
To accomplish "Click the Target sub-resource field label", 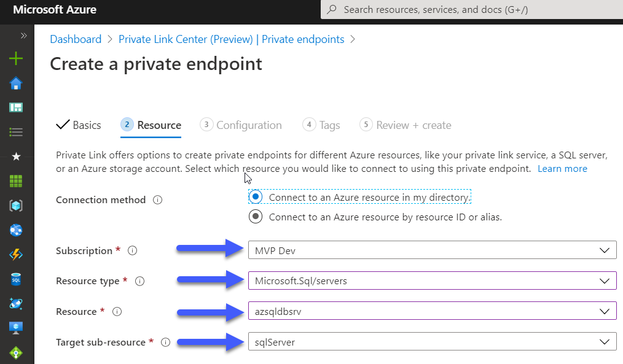I will 101,342.
